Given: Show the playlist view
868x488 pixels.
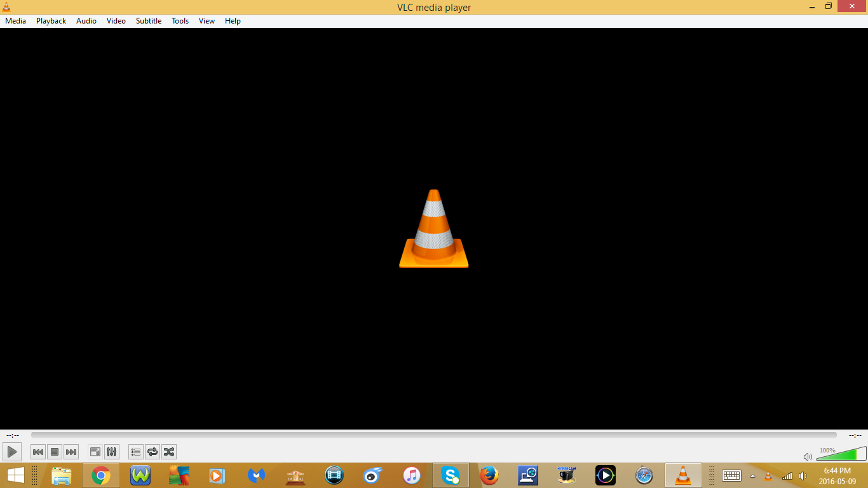Looking at the screenshot, I should (x=136, y=452).
